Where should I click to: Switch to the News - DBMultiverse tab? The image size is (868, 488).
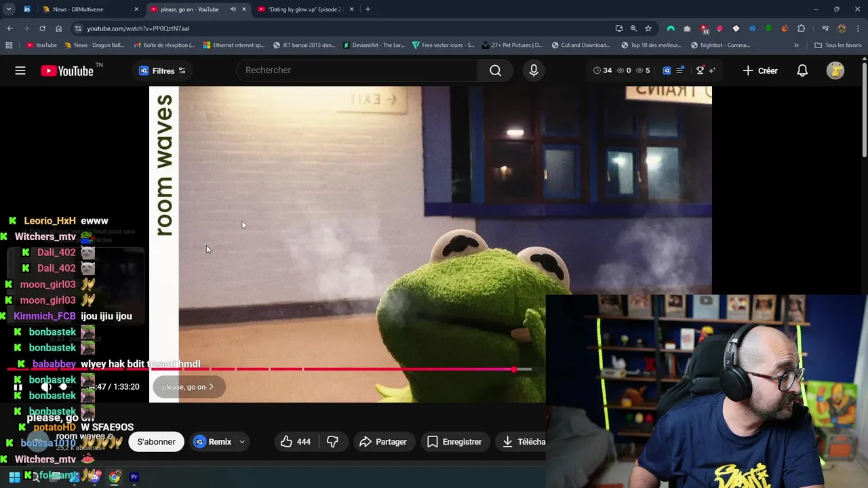click(x=90, y=9)
